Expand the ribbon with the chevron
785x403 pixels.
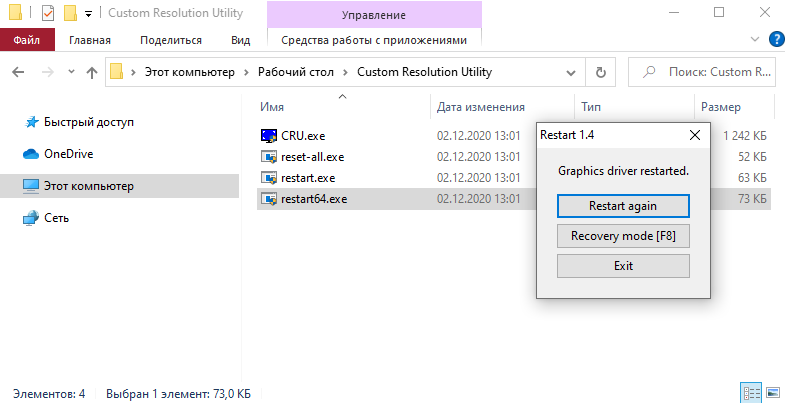(755, 39)
